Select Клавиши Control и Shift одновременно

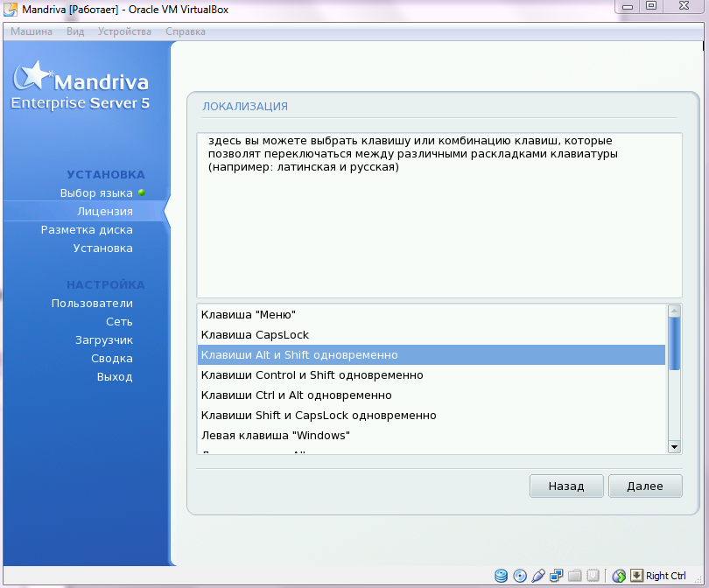pos(432,375)
